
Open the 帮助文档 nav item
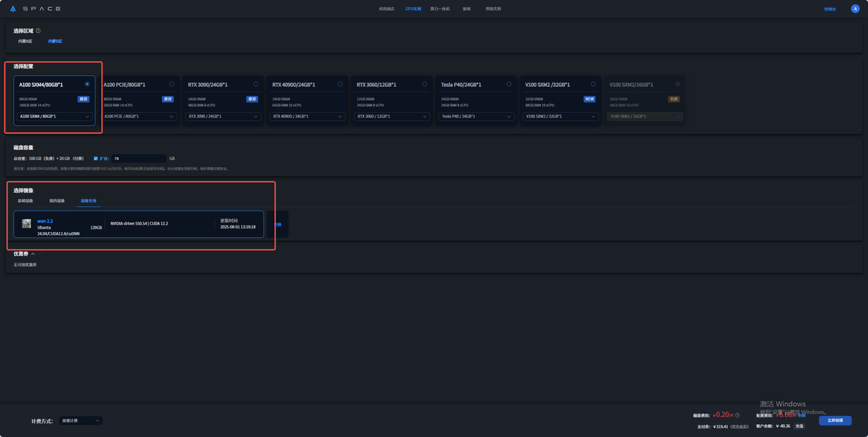(493, 9)
